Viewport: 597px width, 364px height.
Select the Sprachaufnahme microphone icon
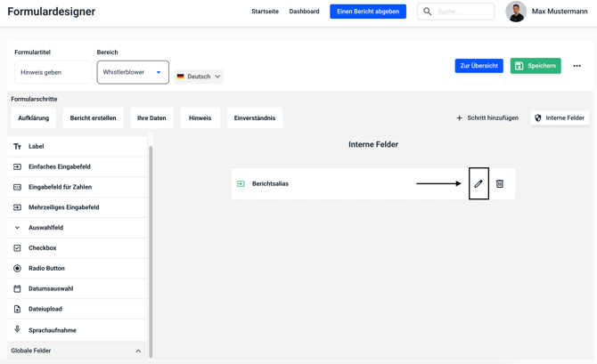[x=17, y=330]
